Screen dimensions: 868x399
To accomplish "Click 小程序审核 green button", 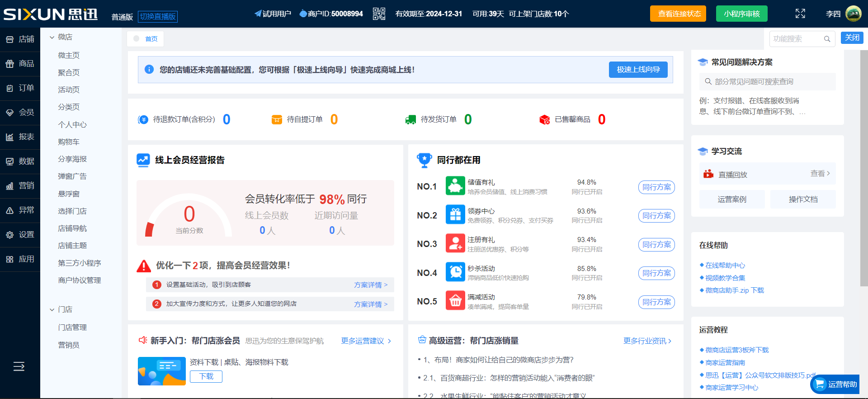I will pos(742,14).
